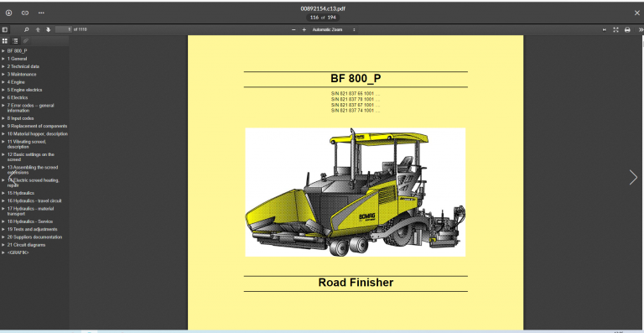
Task: Expand the 4 Engine outline arrow
Action: tap(3, 82)
